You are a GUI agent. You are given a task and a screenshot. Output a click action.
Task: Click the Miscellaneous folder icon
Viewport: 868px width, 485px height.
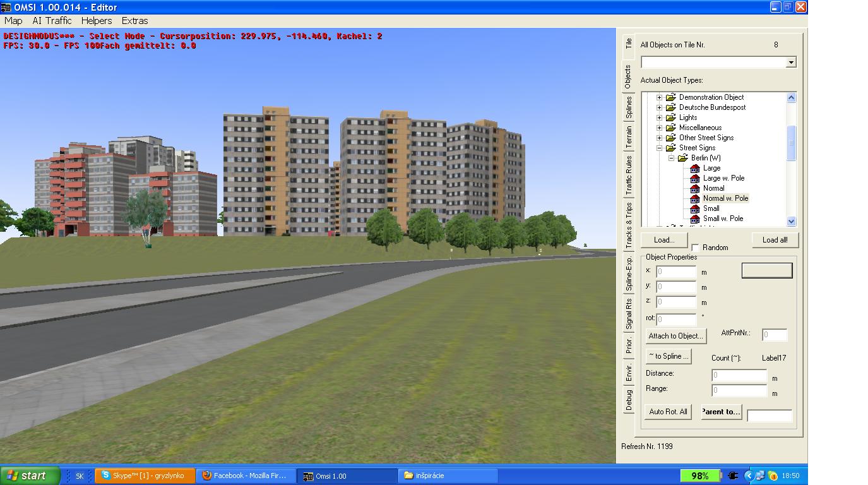[670, 128]
